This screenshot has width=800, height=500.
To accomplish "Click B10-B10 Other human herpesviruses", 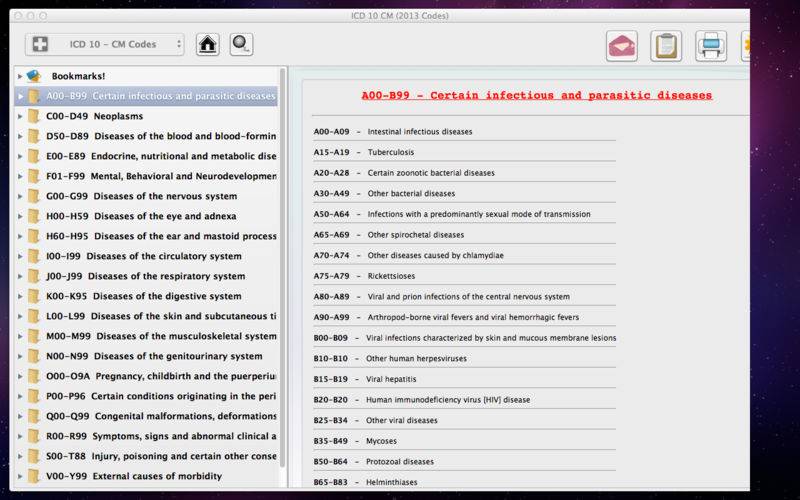I will pos(390,359).
